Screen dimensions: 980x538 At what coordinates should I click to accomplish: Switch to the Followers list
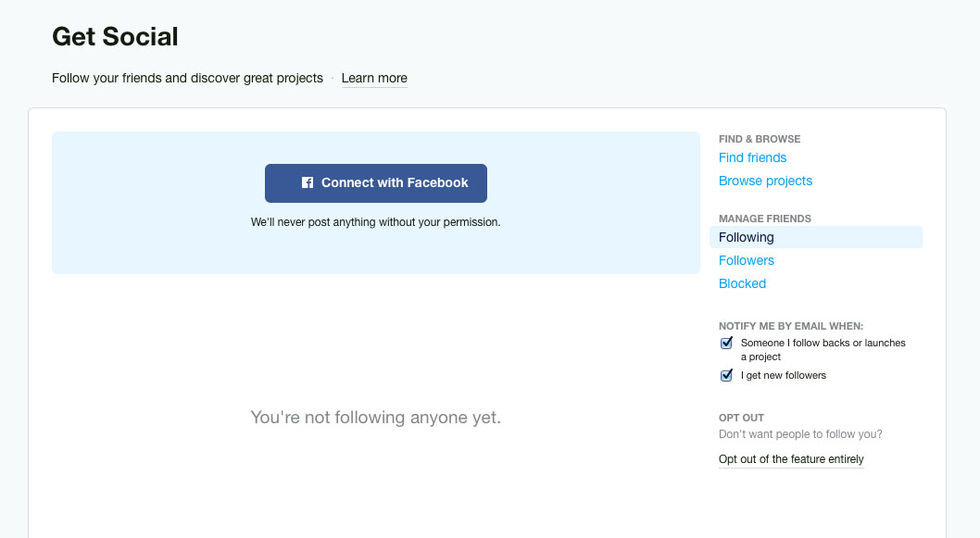point(746,261)
